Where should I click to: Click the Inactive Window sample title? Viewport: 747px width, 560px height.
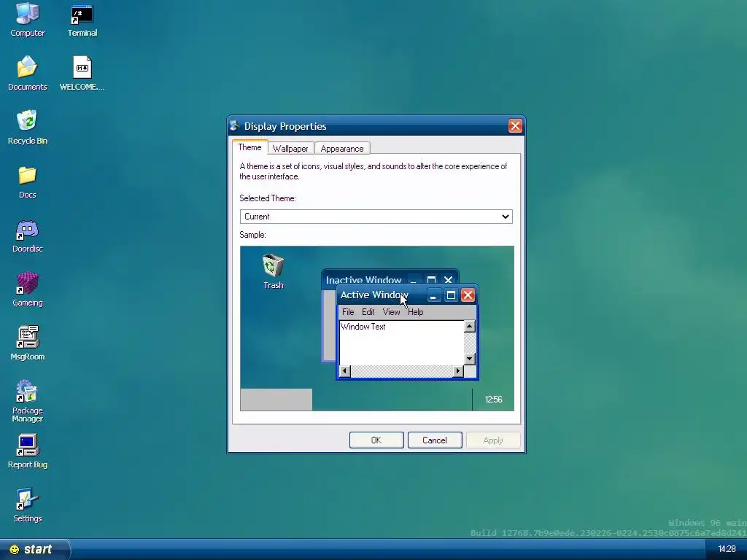pos(363,280)
